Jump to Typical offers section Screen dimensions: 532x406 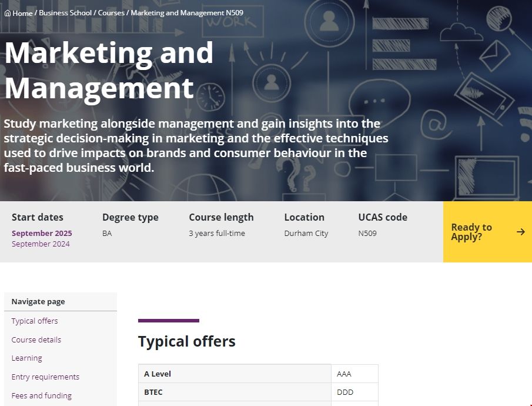click(x=35, y=321)
